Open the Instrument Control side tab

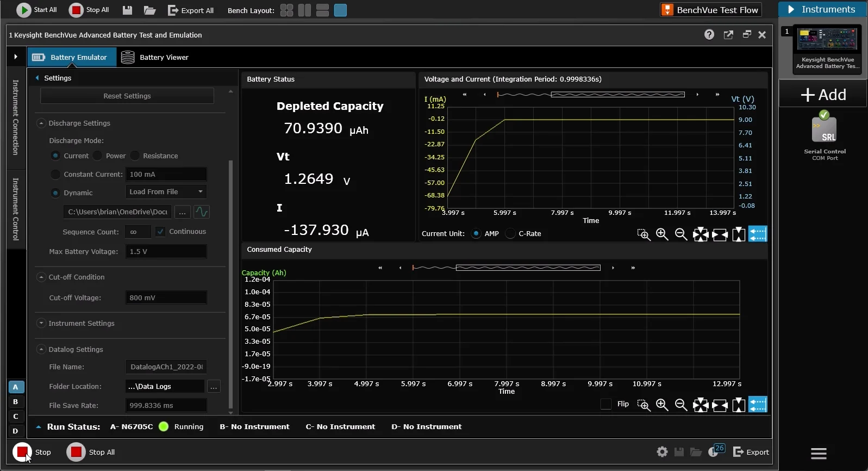coord(16,209)
